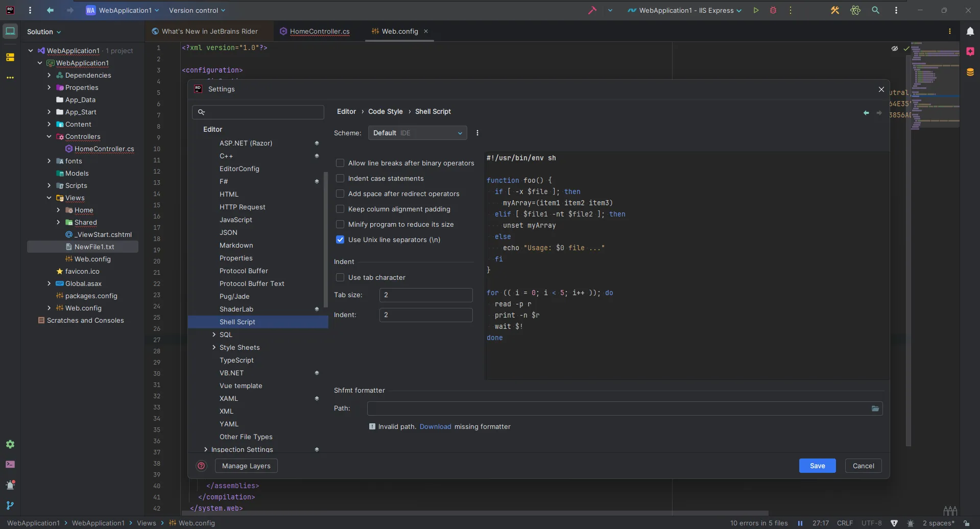Open the Terminal tool window
The width and height of the screenshot is (980, 529).
(10, 465)
